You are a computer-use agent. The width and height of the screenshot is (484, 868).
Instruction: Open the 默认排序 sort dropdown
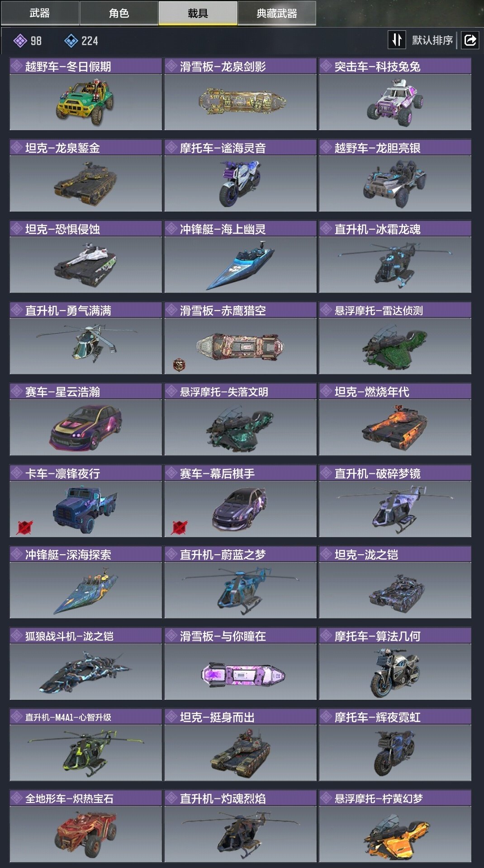pos(432,40)
